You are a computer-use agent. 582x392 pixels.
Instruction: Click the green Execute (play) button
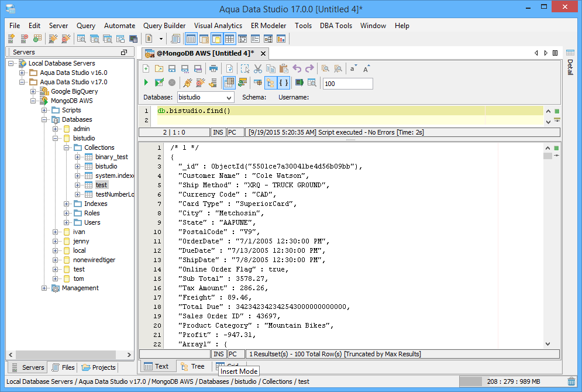click(146, 82)
